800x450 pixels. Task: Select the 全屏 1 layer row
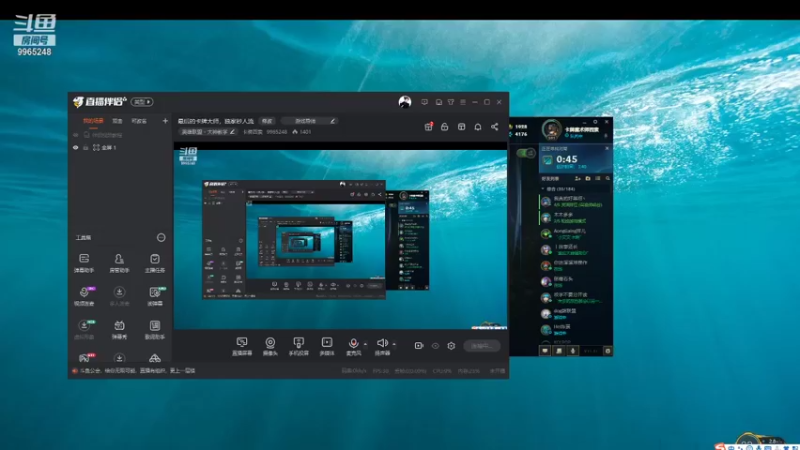pos(120,147)
